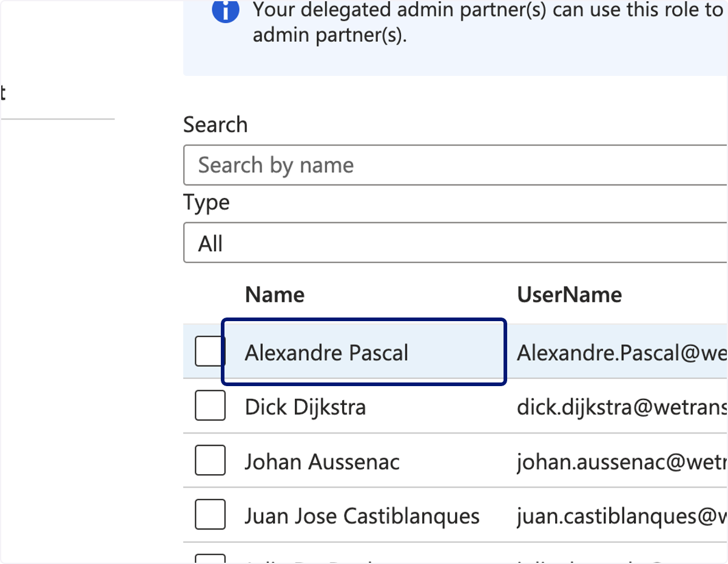Select the Juan Jose Castiblanques name cell

tap(362, 517)
